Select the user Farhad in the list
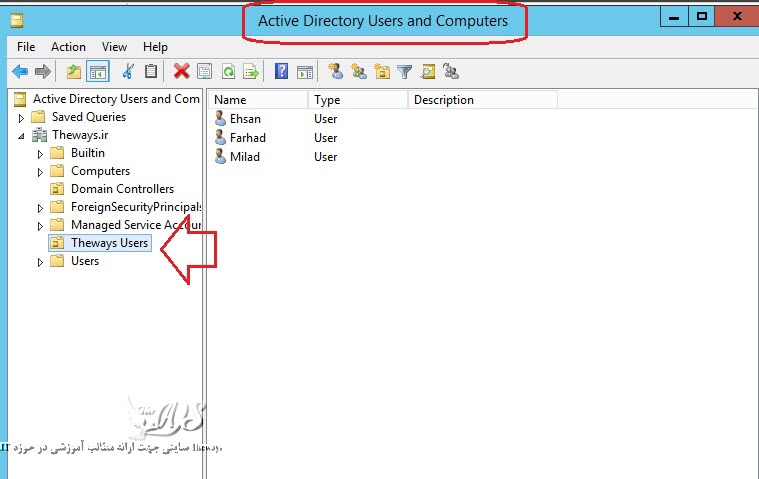The image size is (759, 479). [247, 138]
